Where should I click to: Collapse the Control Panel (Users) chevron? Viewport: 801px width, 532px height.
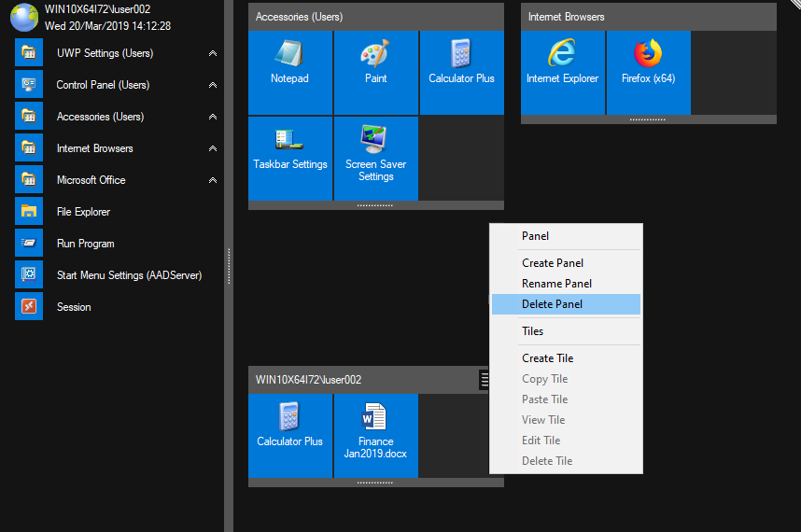[x=213, y=86]
